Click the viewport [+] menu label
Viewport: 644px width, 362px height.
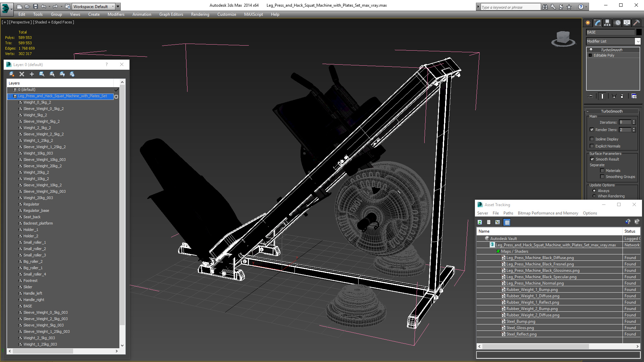point(5,22)
